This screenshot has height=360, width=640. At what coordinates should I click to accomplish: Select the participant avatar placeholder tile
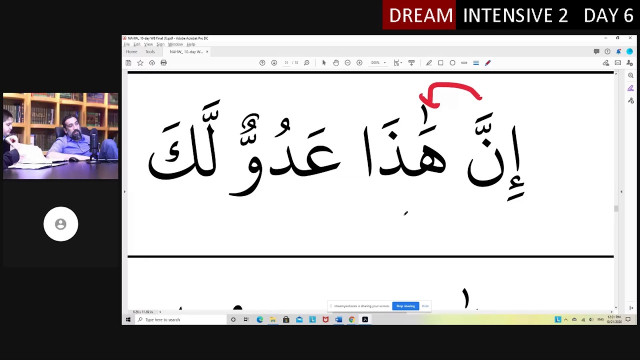61,224
